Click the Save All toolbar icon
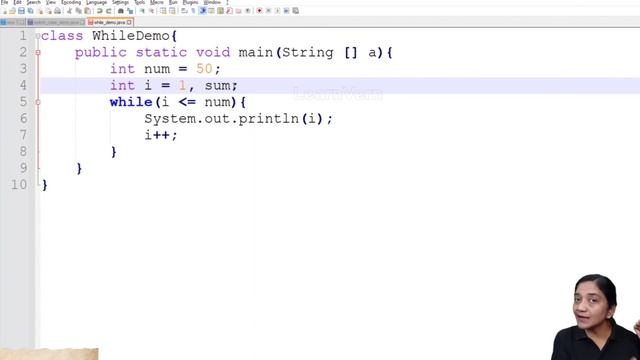The height and width of the screenshot is (360, 640). (x=31, y=11)
